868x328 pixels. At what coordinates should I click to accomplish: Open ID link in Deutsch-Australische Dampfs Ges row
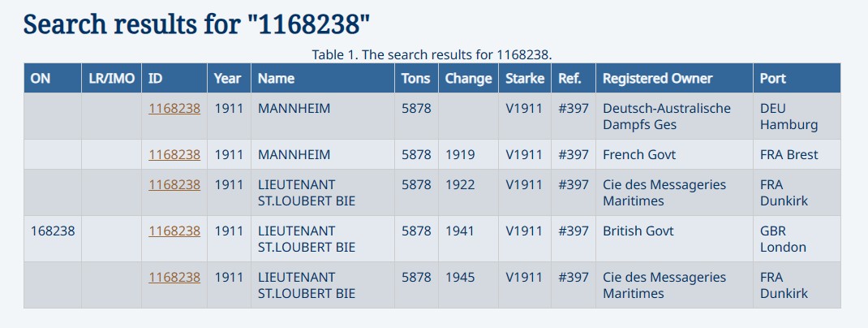point(174,108)
